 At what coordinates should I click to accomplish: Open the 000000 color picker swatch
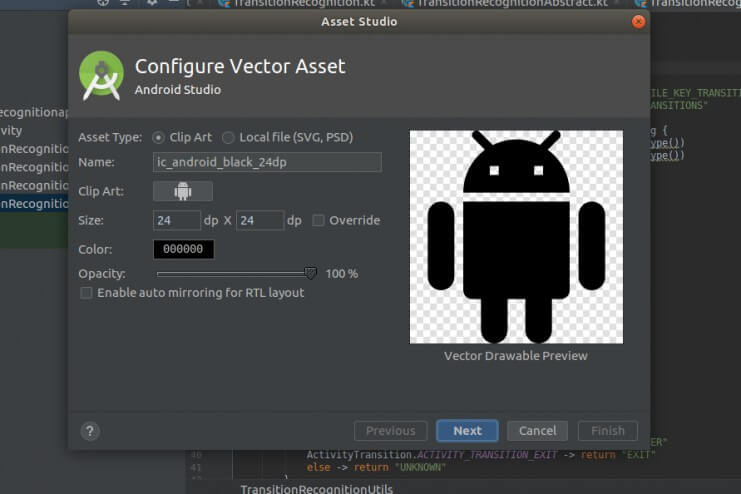pos(183,249)
